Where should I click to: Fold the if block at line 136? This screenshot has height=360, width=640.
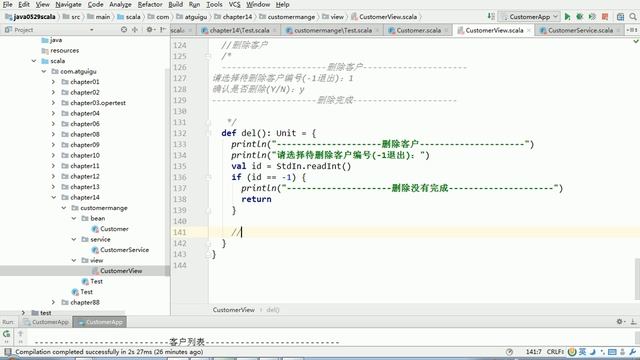[x=209, y=177]
